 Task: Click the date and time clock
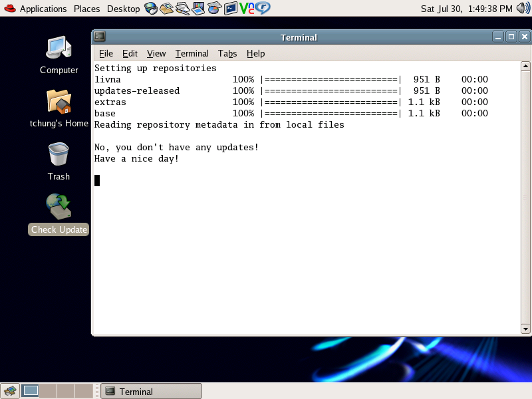point(467,9)
